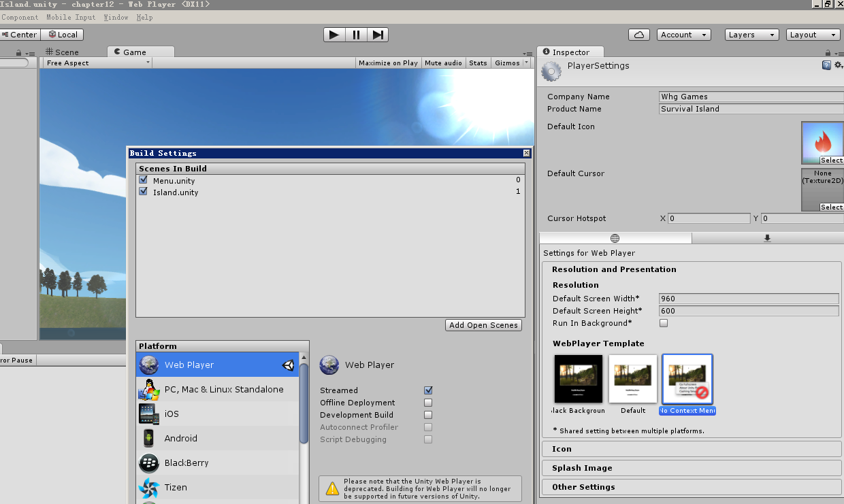Switch to Web Player settings globe tab
The width and height of the screenshot is (844, 504).
615,238
